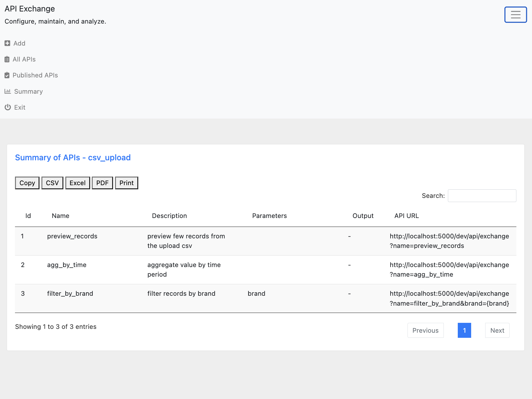Sort table by API URL column
Image resolution: width=532 pixels, height=399 pixels.
[406, 216]
